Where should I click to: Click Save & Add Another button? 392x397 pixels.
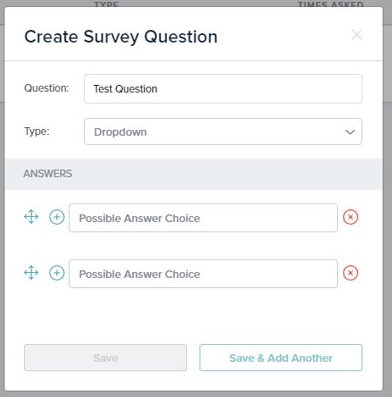point(281,358)
